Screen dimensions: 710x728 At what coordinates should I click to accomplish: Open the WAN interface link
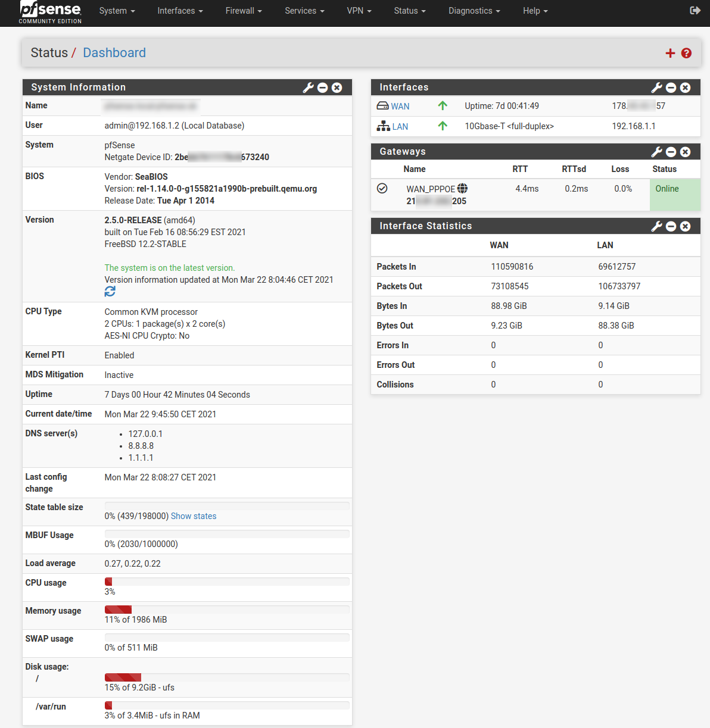click(x=400, y=107)
